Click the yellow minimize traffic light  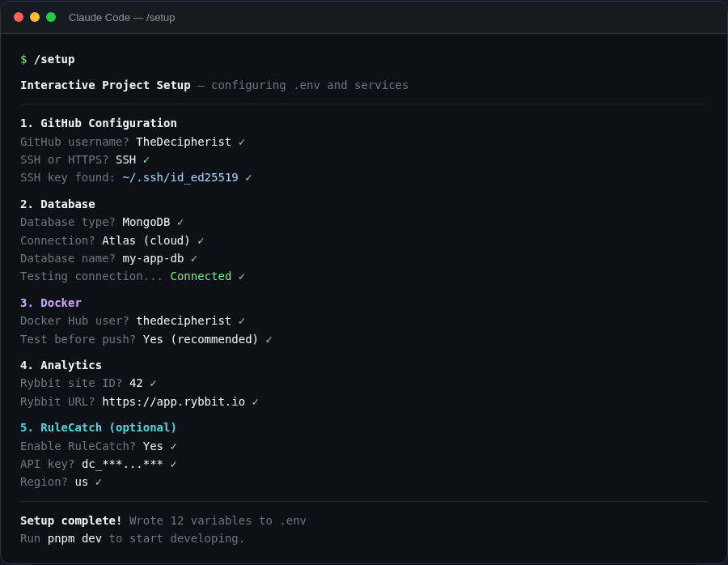click(x=33, y=16)
